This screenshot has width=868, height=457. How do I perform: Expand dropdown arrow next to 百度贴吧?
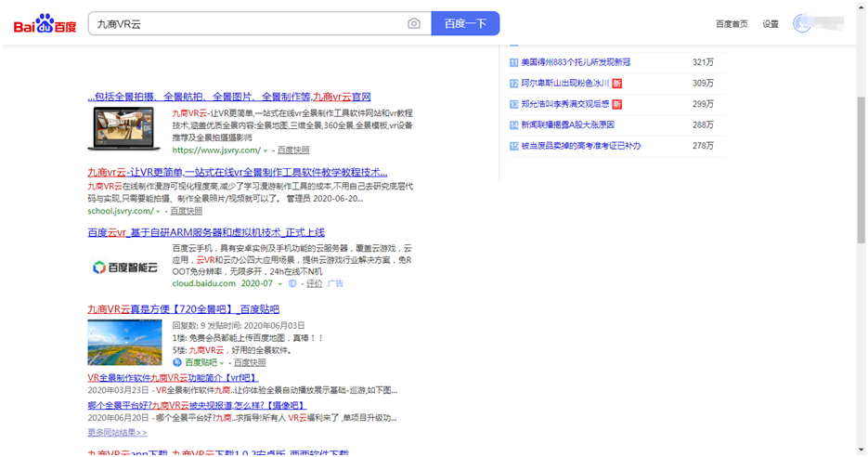coord(222,363)
